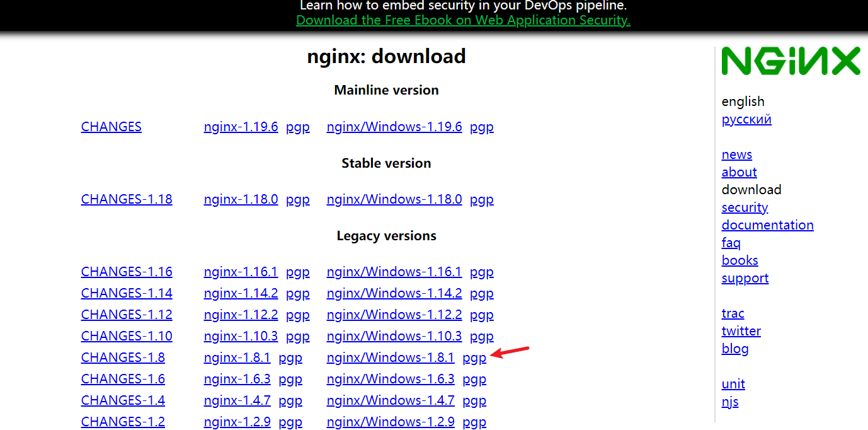Open the about page

pos(740,172)
